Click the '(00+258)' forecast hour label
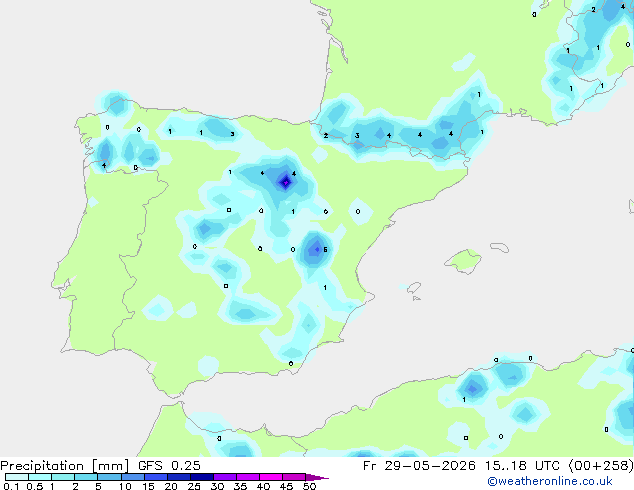The image size is (634, 490). coord(601,466)
